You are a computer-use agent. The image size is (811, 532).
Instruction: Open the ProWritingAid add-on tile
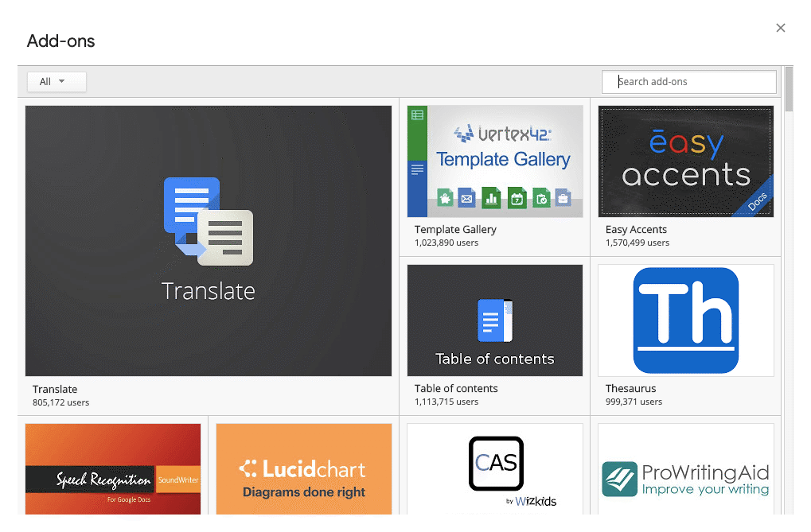[x=686, y=469]
